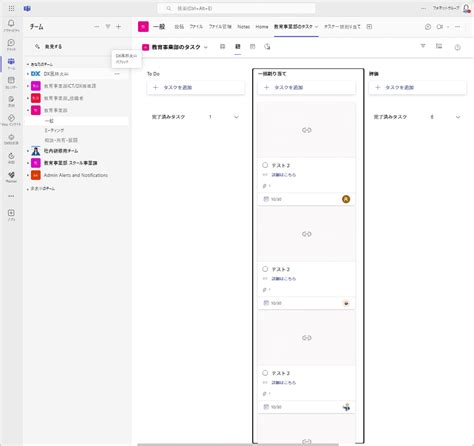Switch to the Notes tab
This screenshot has width=474, height=446.
pyautogui.click(x=244, y=27)
